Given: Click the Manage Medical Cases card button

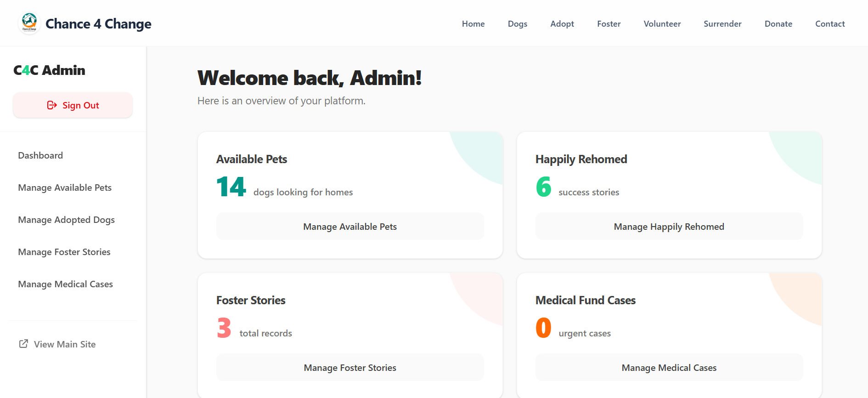Looking at the screenshot, I should pyautogui.click(x=669, y=367).
